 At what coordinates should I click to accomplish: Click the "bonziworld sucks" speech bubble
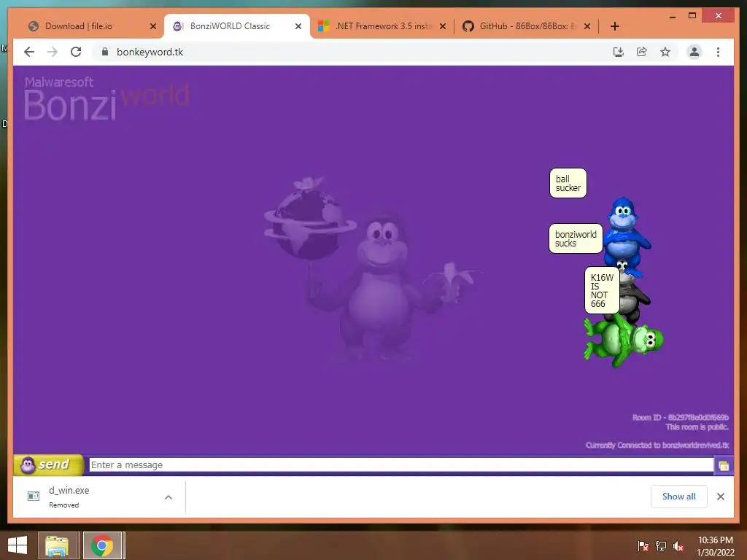576,238
